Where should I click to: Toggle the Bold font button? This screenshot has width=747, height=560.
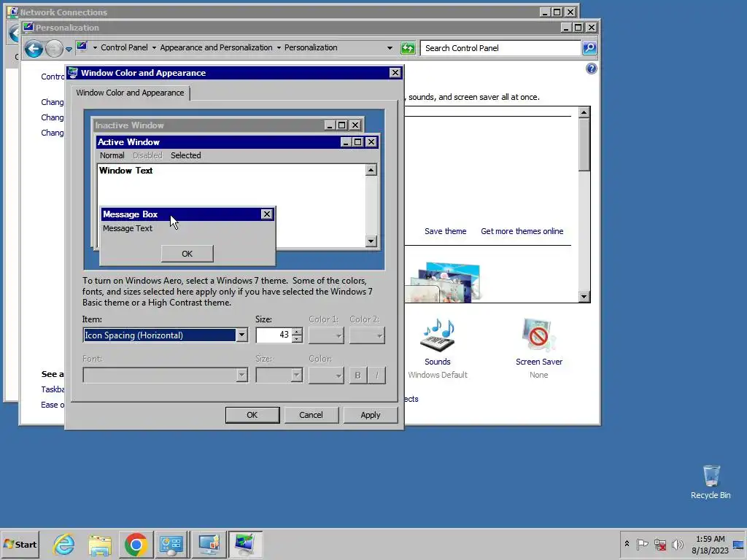[357, 376]
